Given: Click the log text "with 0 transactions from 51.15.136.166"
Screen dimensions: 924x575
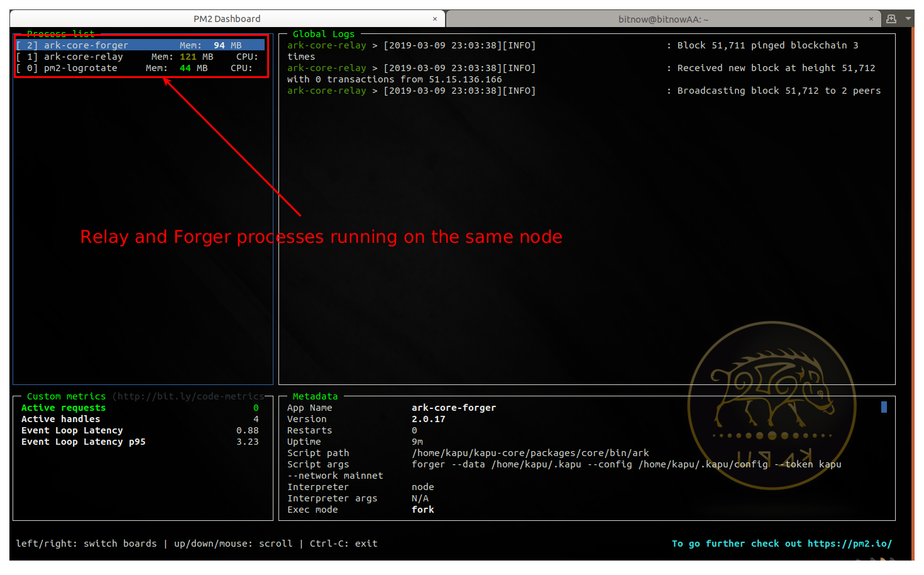Looking at the screenshot, I should click(x=395, y=79).
